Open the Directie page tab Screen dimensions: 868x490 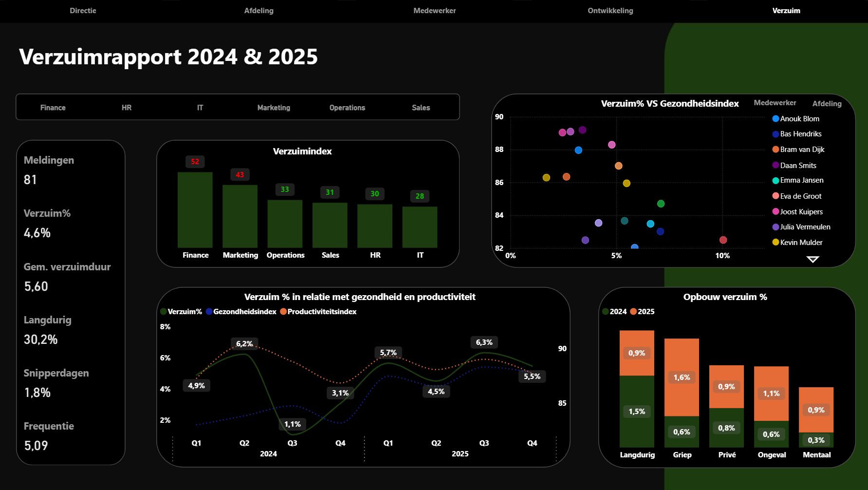pyautogui.click(x=83, y=11)
